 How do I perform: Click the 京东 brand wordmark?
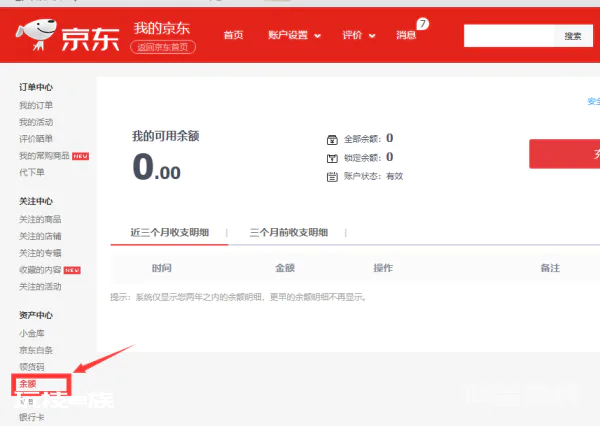pos(90,39)
